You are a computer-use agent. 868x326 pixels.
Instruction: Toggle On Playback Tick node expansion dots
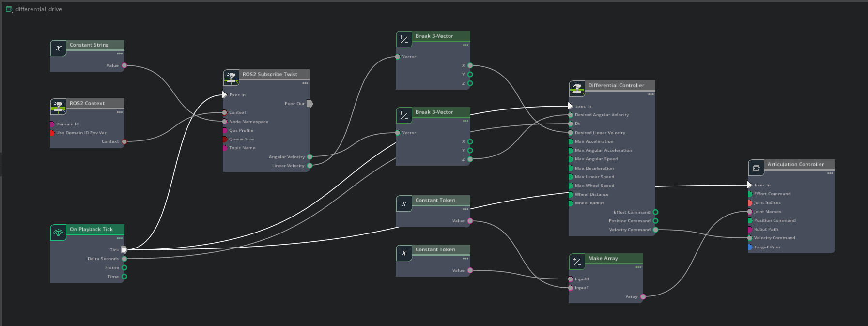[120, 238]
